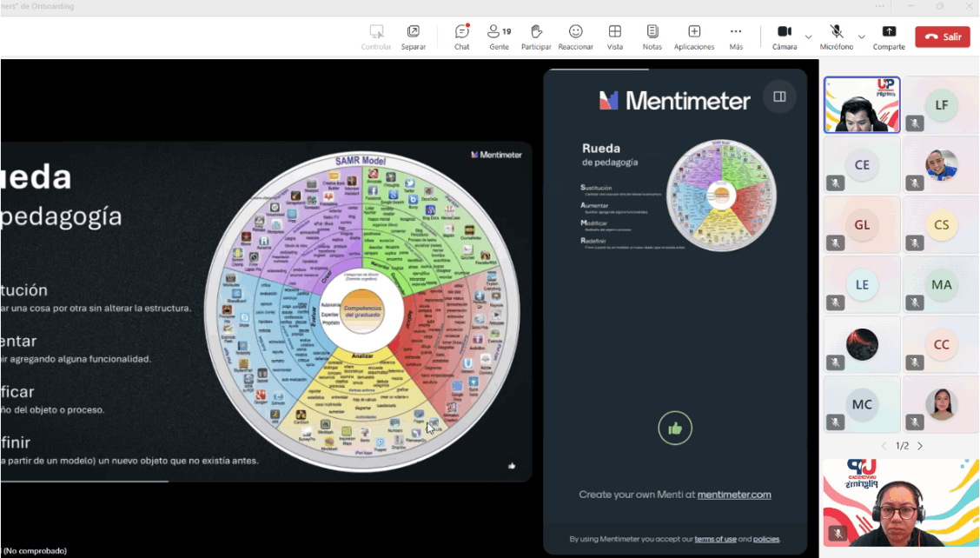Click Comparte to share screen
Viewport: 980px width, 558px height.
pos(889,37)
